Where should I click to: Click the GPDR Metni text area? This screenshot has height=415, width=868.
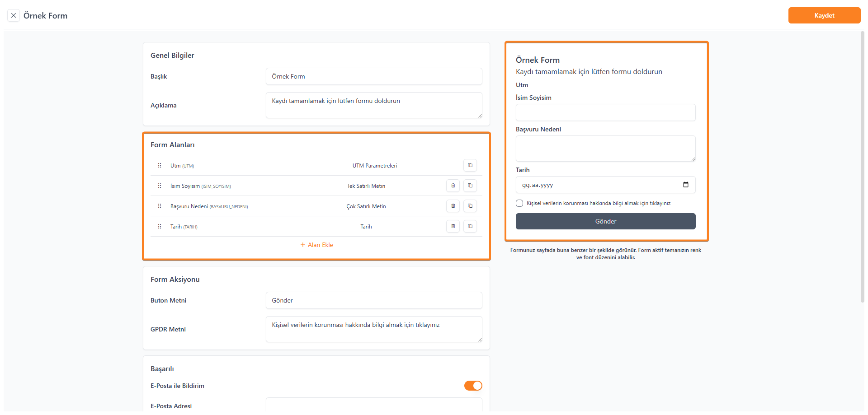[373, 329]
